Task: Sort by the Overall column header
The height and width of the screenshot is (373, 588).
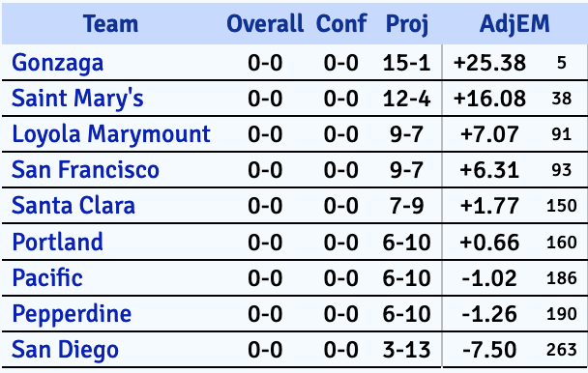Action: click(x=265, y=23)
